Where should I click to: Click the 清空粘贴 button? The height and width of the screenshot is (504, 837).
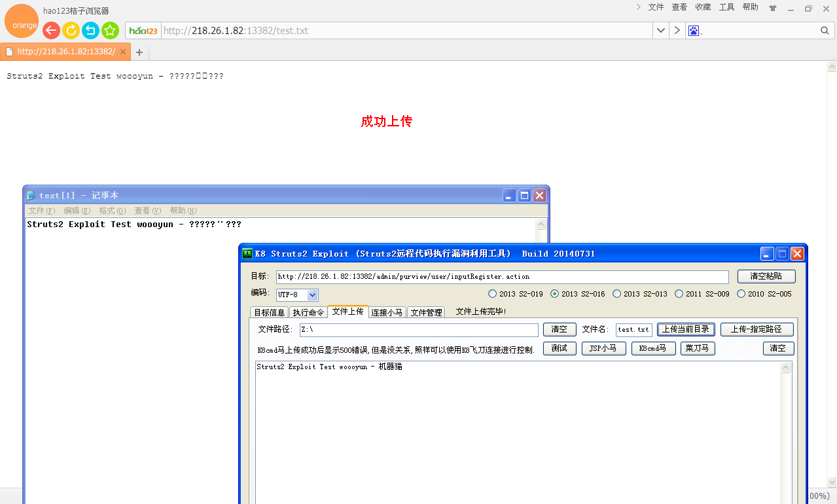click(766, 276)
